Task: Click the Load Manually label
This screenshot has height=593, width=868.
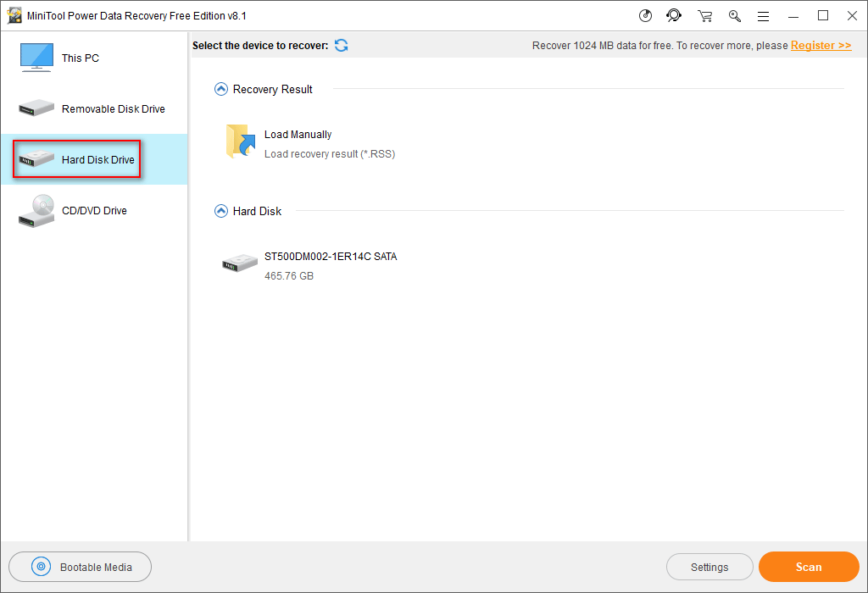Action: tap(298, 135)
